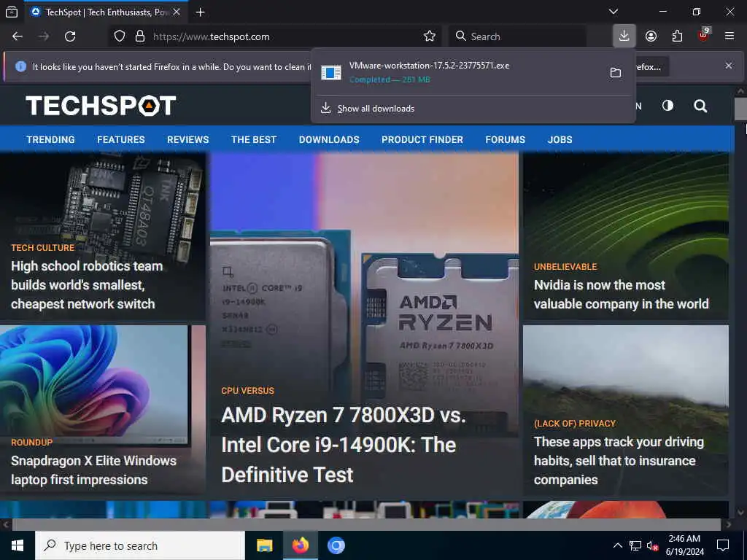This screenshot has width=747, height=560.
Task: Bookmark this page with the star
Action: point(430,36)
